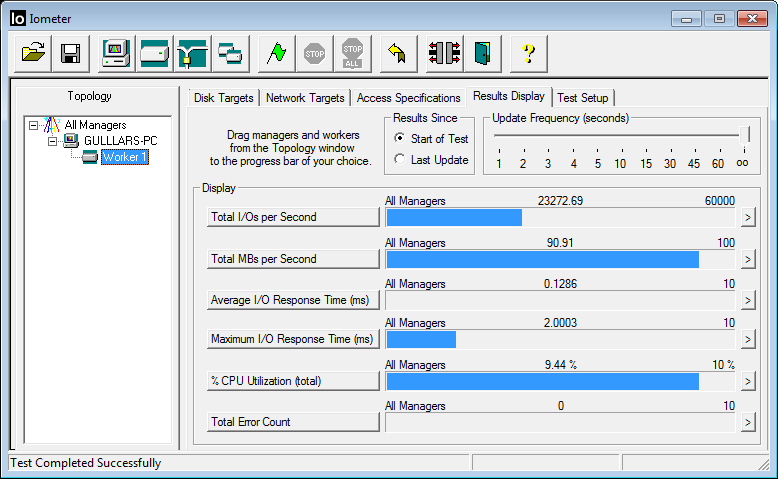Click Maximum I/O Response Time (ms) button
The height and width of the screenshot is (479, 778).
293,339
